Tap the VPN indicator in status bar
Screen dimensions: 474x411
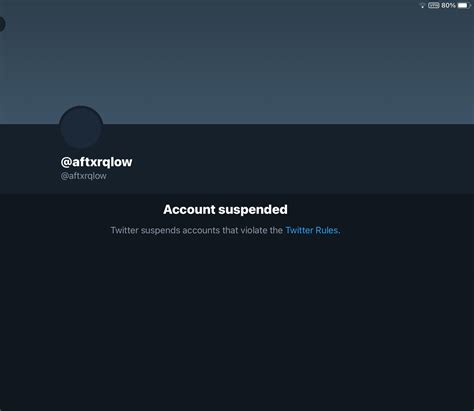coord(434,5)
